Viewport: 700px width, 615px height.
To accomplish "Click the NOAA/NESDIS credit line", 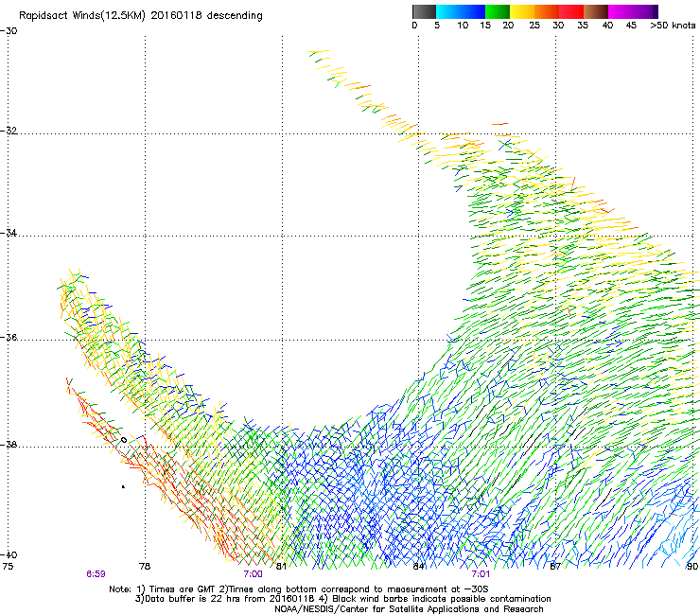I will (x=409, y=609).
